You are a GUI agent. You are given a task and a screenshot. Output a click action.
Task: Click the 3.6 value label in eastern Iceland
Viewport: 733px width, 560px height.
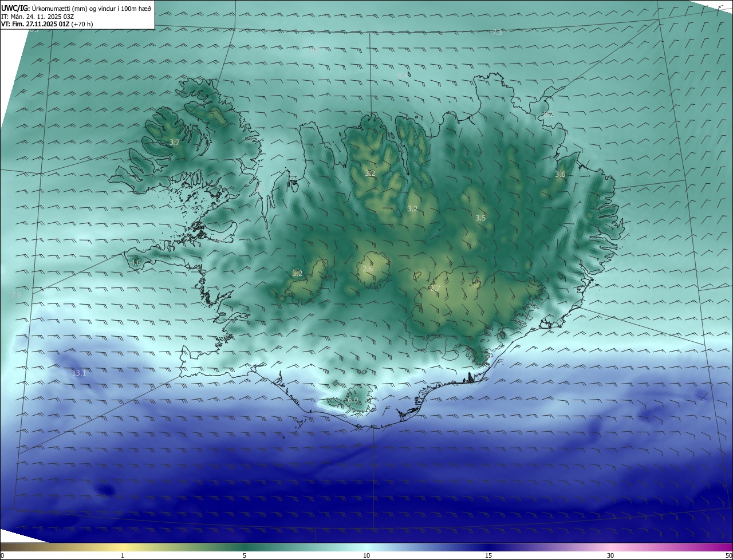(560, 175)
